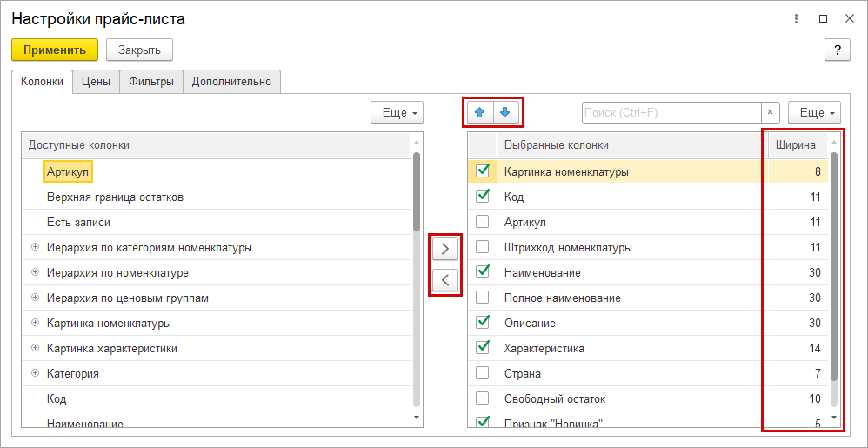
Task: Click the selected columns vertical scrollbar
Action: pyautogui.click(x=835, y=261)
